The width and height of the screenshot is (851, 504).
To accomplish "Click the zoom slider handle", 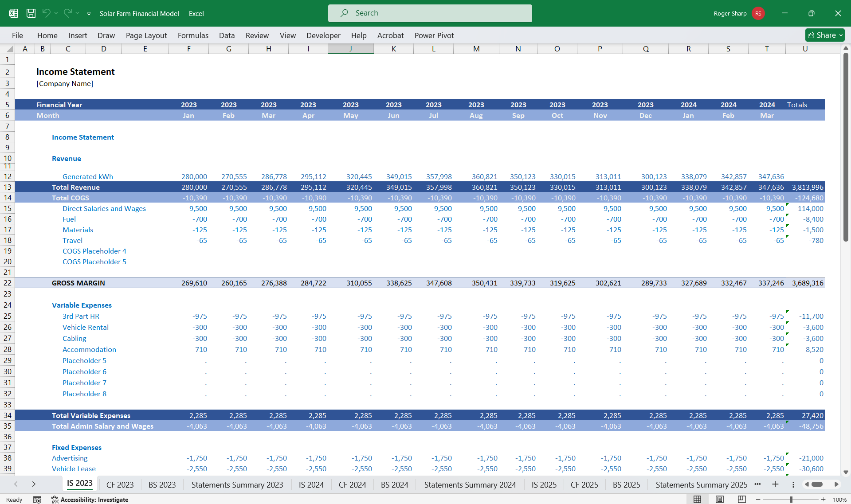I will click(791, 500).
